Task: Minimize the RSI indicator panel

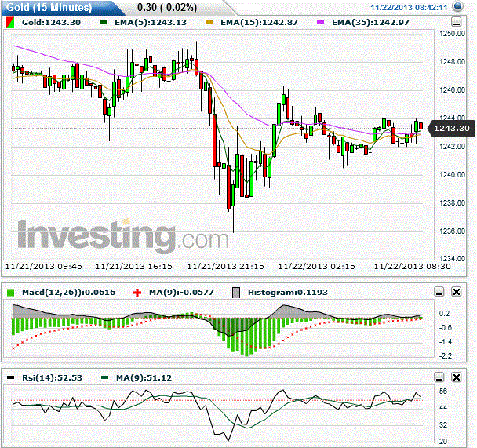Action: pyautogui.click(x=439, y=377)
